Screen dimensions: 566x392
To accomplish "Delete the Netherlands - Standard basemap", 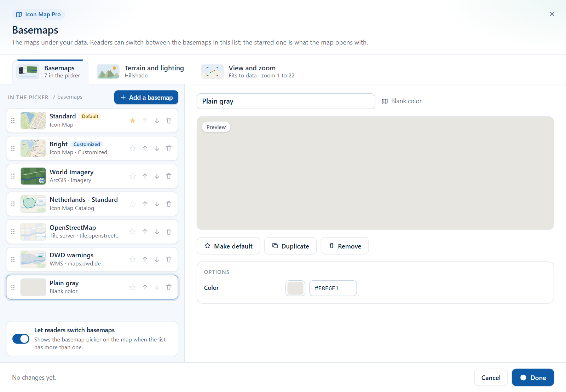I will [169, 204].
